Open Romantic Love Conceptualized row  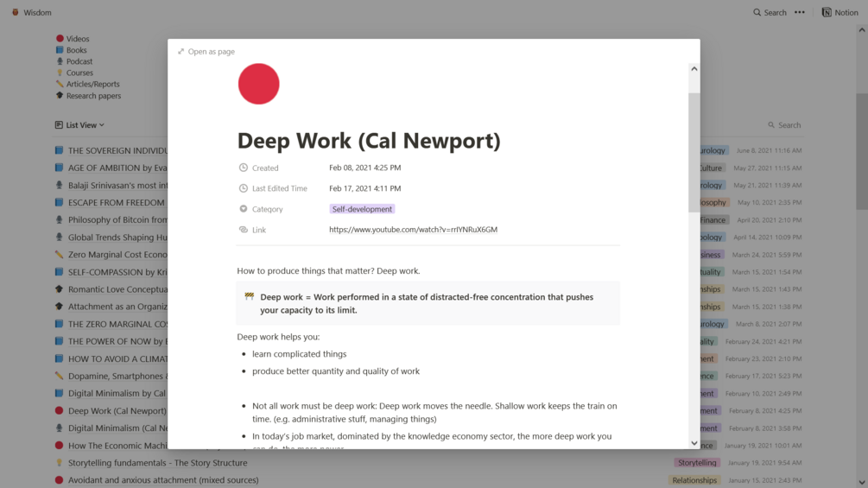(117, 289)
